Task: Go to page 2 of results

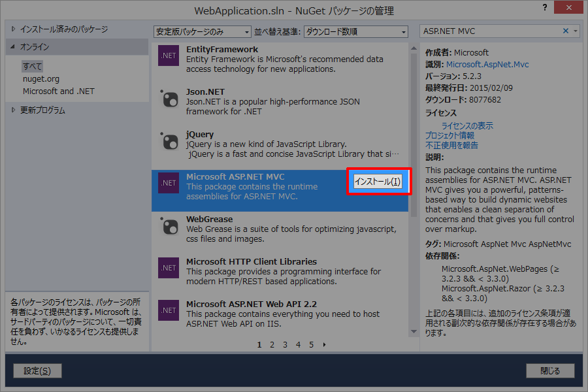Action: (x=272, y=345)
